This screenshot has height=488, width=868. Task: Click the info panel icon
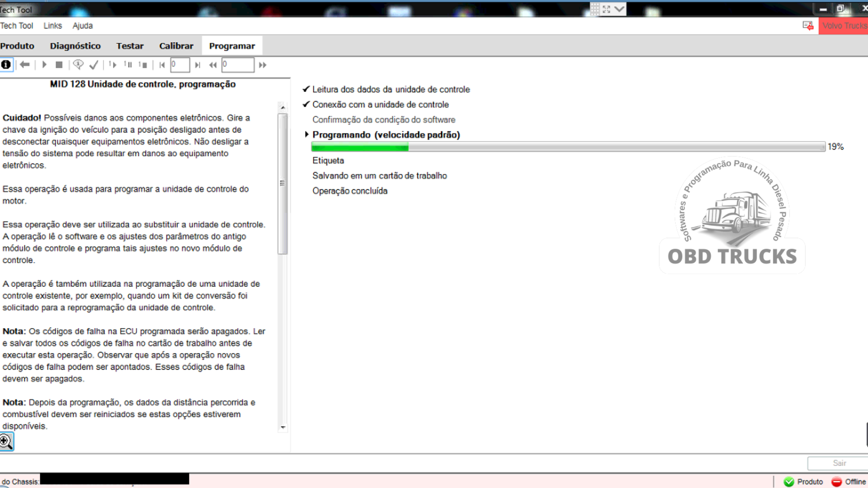click(x=5, y=64)
